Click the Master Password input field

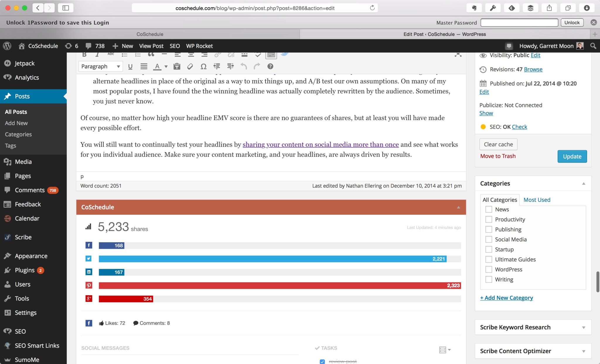pos(519,23)
